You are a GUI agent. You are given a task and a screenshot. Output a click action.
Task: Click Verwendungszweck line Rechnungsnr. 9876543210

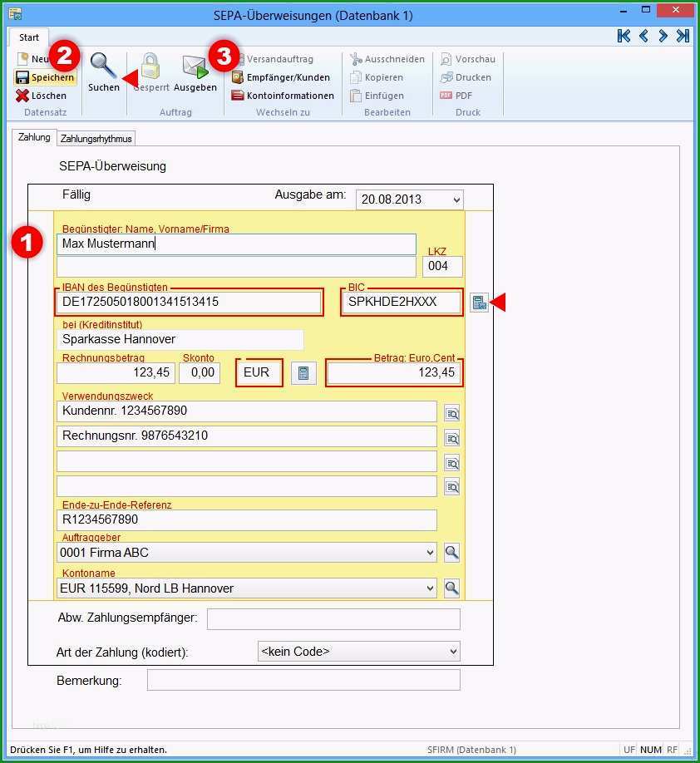pyautogui.click(x=247, y=436)
